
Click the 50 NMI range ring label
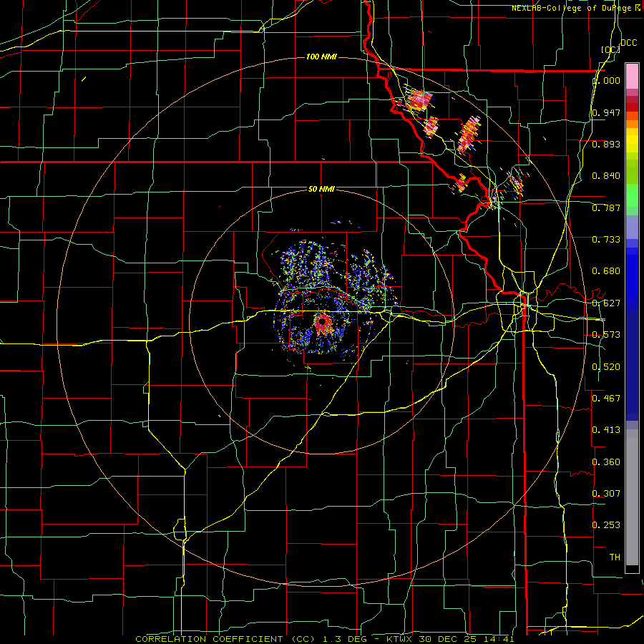click(321, 189)
